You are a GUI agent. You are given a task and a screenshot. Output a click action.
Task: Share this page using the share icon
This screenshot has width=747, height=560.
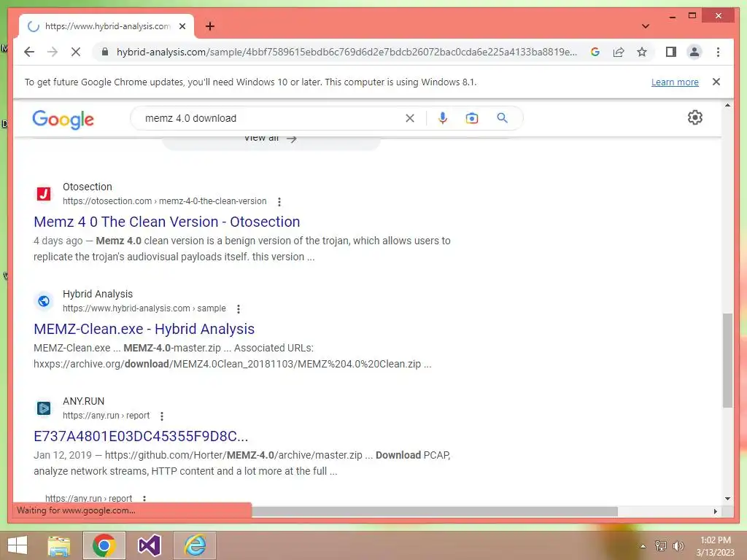point(619,52)
